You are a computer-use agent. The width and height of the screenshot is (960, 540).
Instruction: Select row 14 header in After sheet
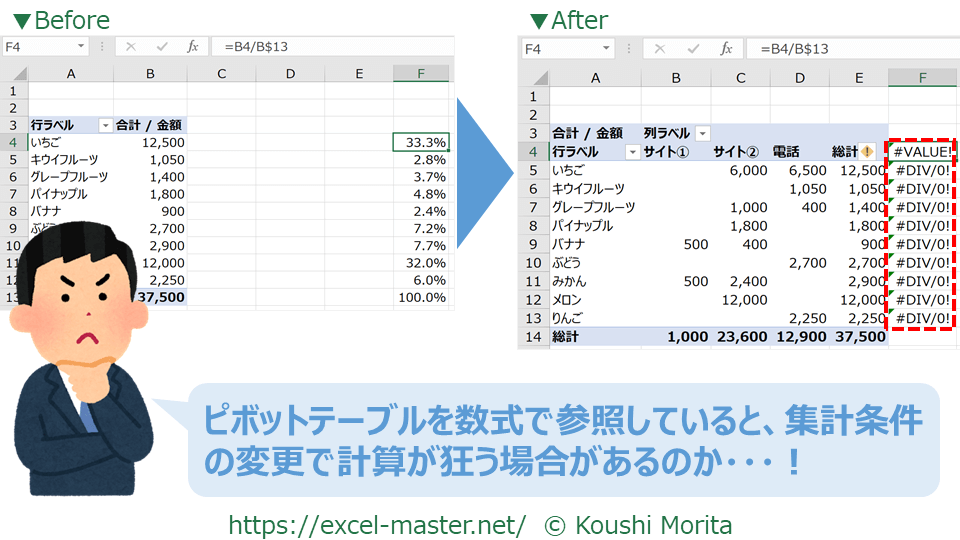pyautogui.click(x=532, y=337)
